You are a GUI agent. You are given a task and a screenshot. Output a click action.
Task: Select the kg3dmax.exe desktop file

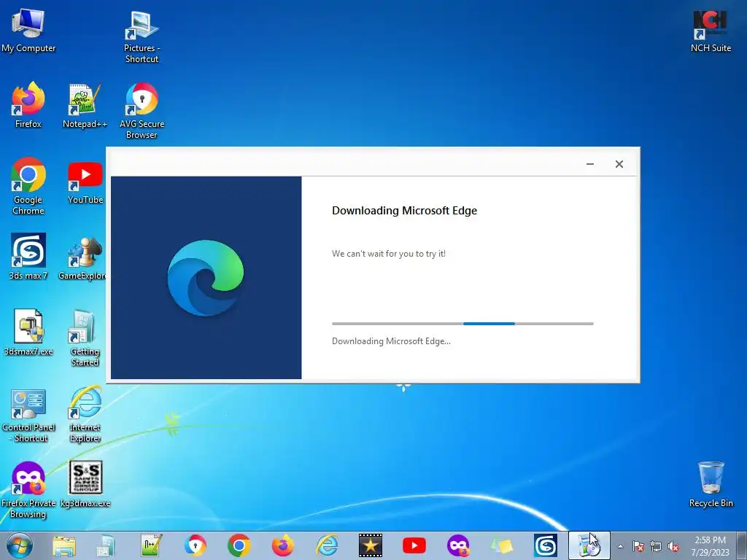(x=85, y=483)
